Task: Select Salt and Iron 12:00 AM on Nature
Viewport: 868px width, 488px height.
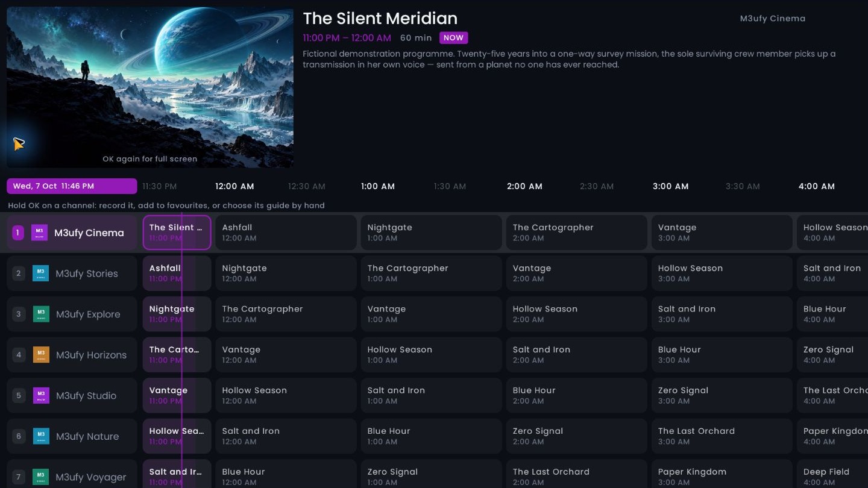Action: coord(286,436)
